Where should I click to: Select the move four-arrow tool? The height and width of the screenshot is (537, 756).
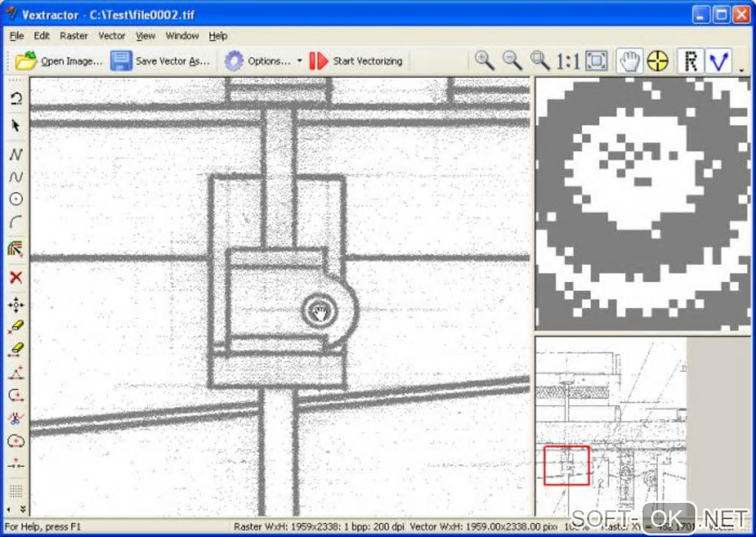(x=16, y=305)
